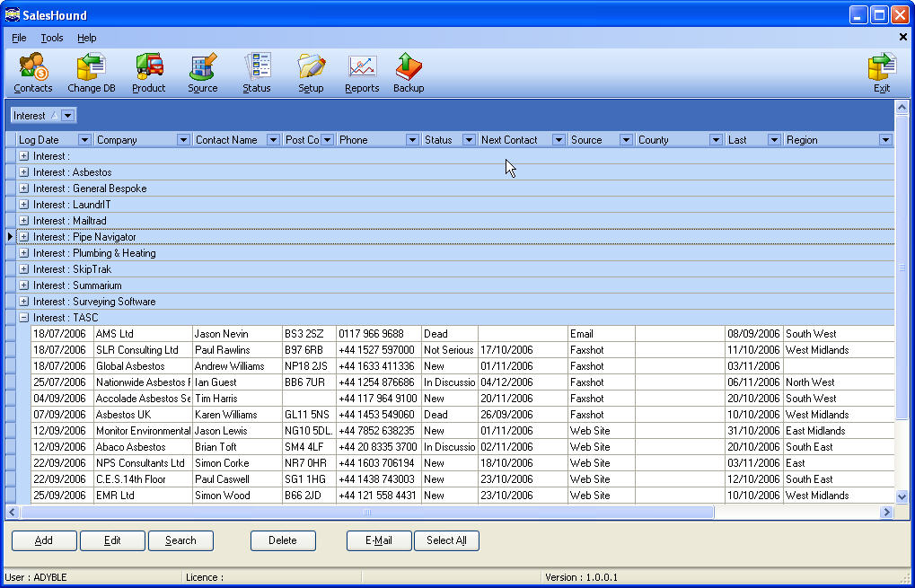Open the Last column filter dropdown
This screenshot has width=915, height=588.
tap(774, 140)
